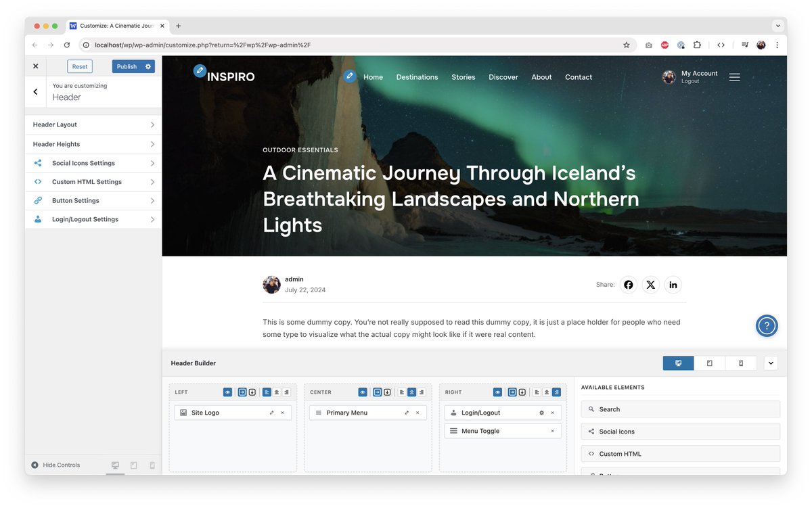Screen dimensions: 812x508
Task: Switch Header Builder to desktop view
Action: (678, 363)
